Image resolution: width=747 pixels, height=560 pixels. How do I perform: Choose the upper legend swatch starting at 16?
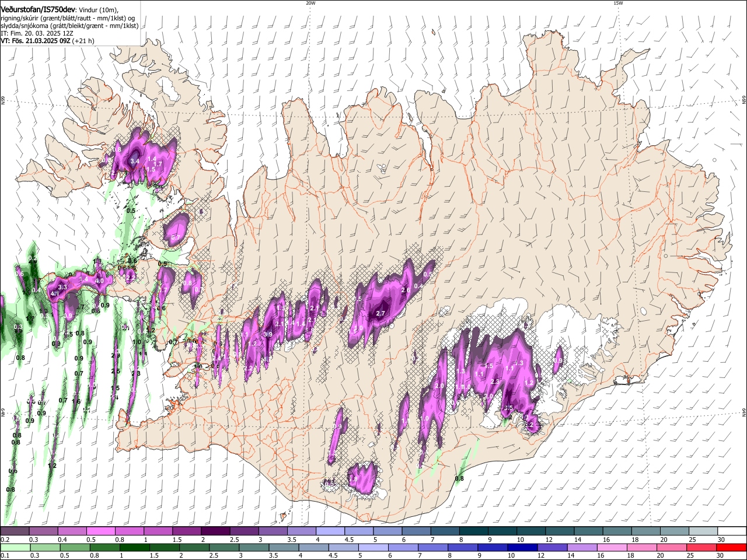(617, 531)
